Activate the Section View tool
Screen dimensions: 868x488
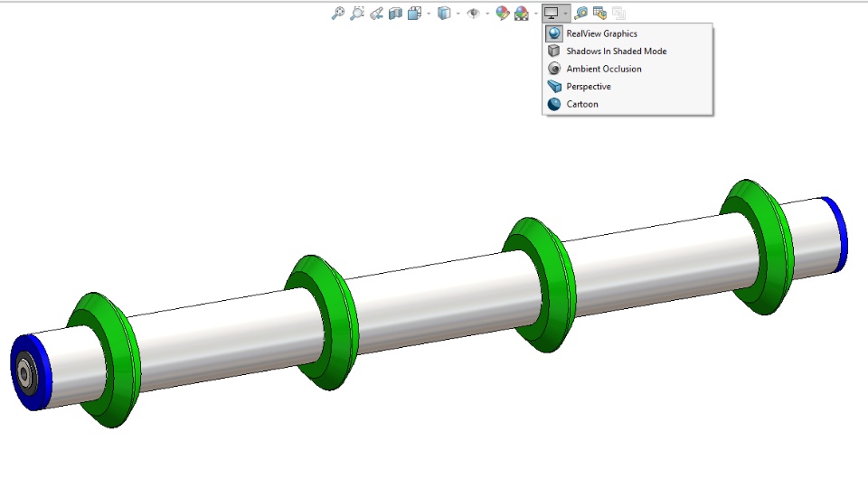(395, 14)
